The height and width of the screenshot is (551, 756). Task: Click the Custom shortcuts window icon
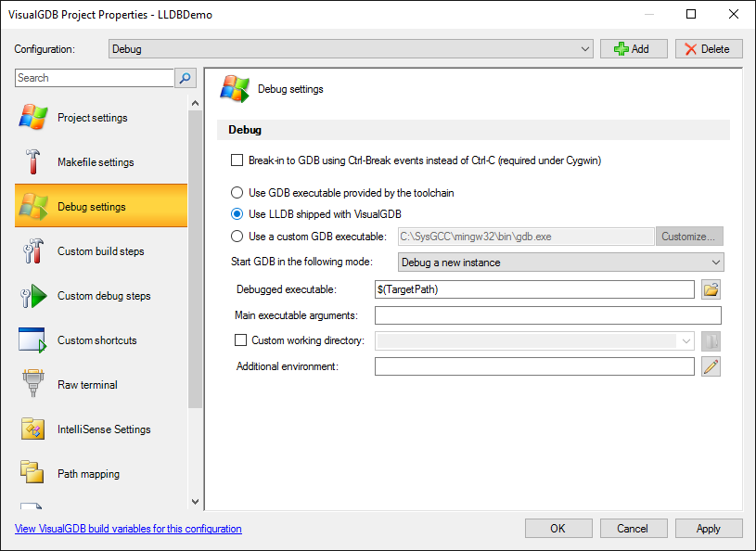coord(32,340)
